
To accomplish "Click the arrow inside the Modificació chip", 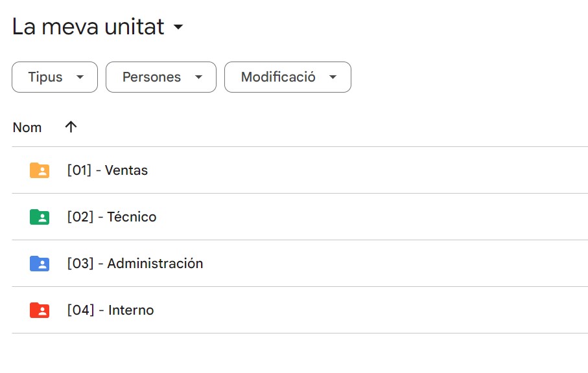I will [x=333, y=77].
